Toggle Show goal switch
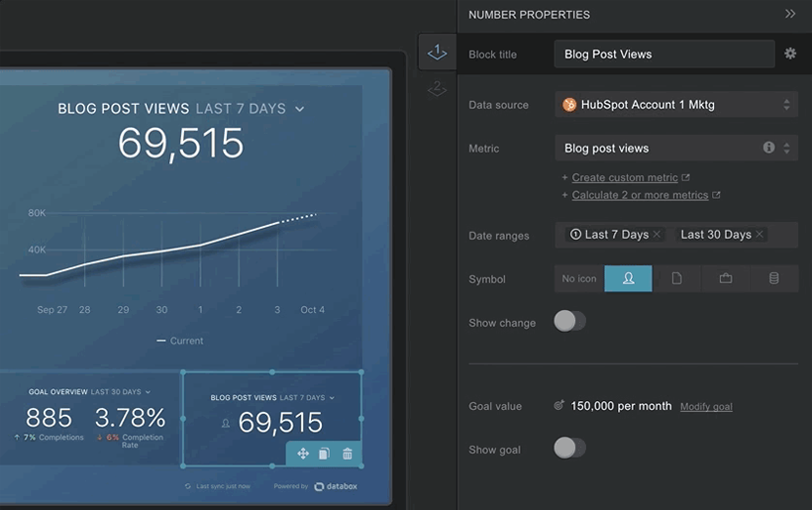The height and width of the screenshot is (510, 812). coord(569,448)
